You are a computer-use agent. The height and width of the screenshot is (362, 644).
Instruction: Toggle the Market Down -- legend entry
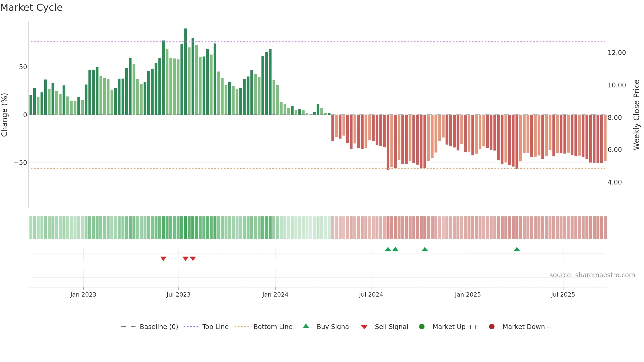click(520, 327)
